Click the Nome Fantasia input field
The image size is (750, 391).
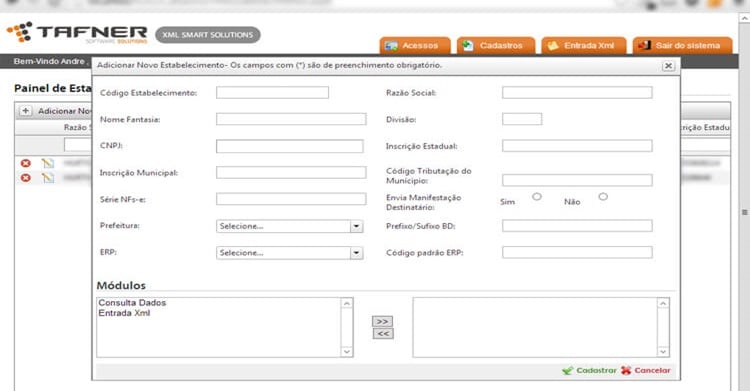(291, 119)
